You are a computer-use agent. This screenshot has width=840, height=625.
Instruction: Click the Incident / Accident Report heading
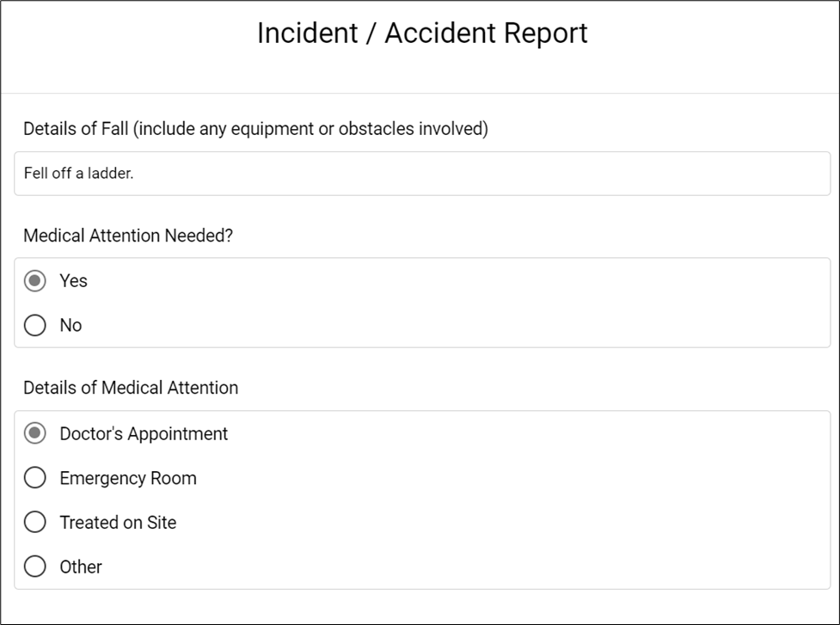tap(422, 34)
